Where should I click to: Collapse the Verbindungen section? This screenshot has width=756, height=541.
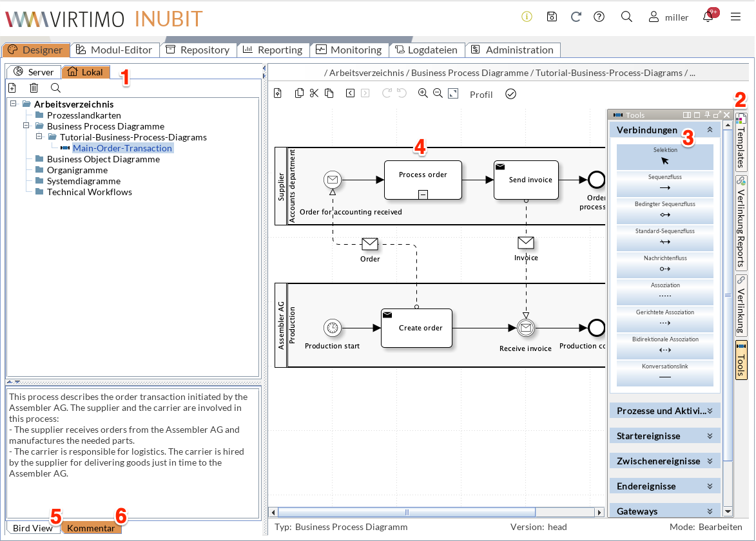[709, 129]
